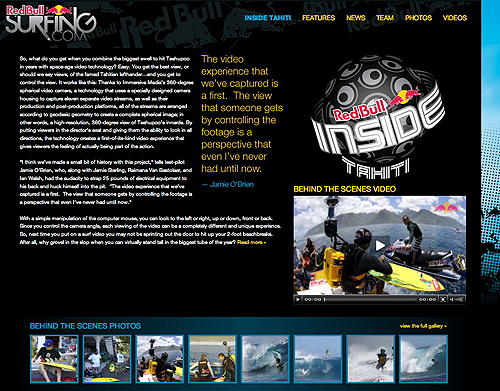Adjust the video volume slider
This screenshot has width=500, height=391.
point(459,299)
